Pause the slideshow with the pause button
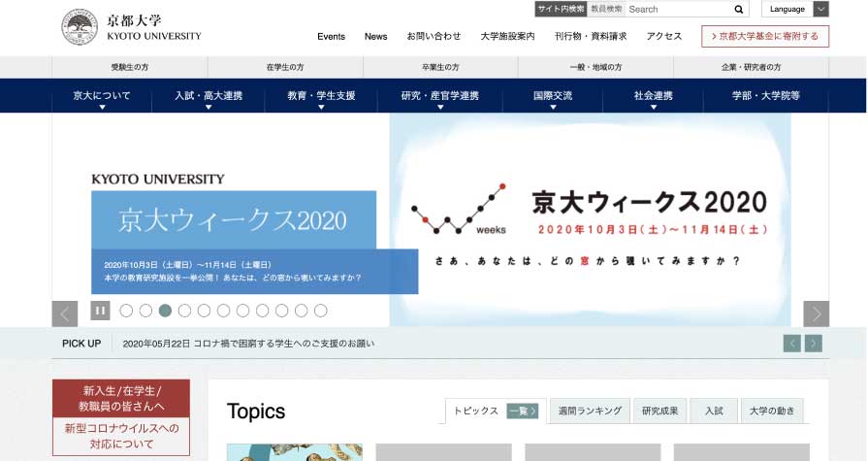This screenshot has height=461, width=868. pos(100,311)
